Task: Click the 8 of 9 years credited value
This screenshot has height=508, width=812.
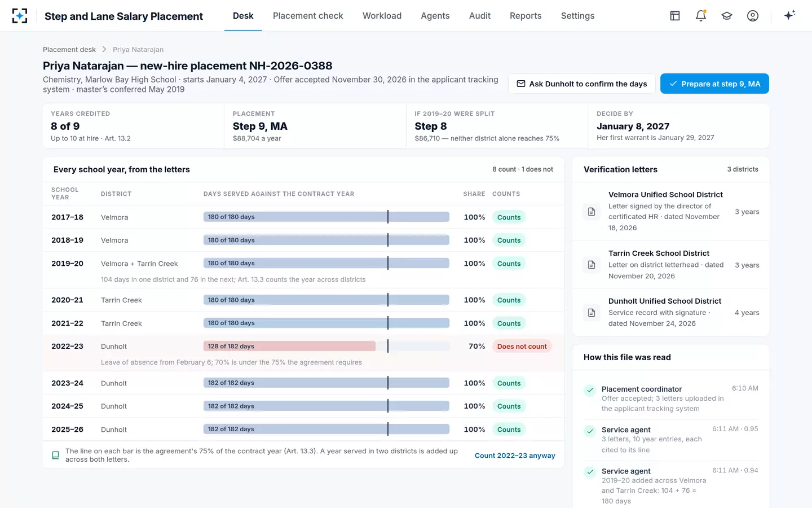Action: click(x=65, y=126)
